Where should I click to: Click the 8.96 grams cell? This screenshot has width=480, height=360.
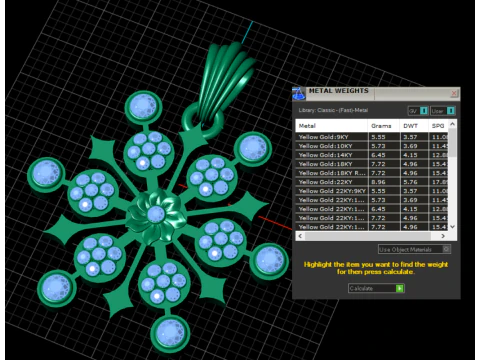pyautogui.click(x=384, y=182)
